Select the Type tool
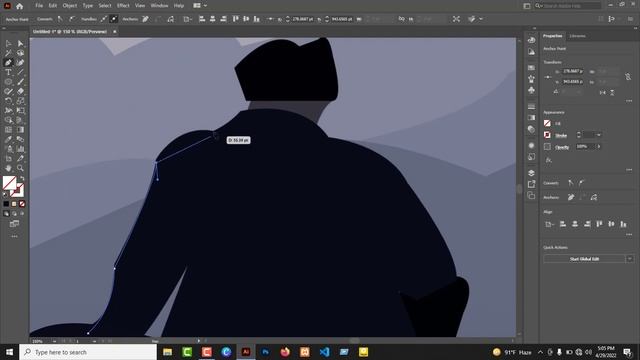Screen dimensions: 640x360 (8, 72)
